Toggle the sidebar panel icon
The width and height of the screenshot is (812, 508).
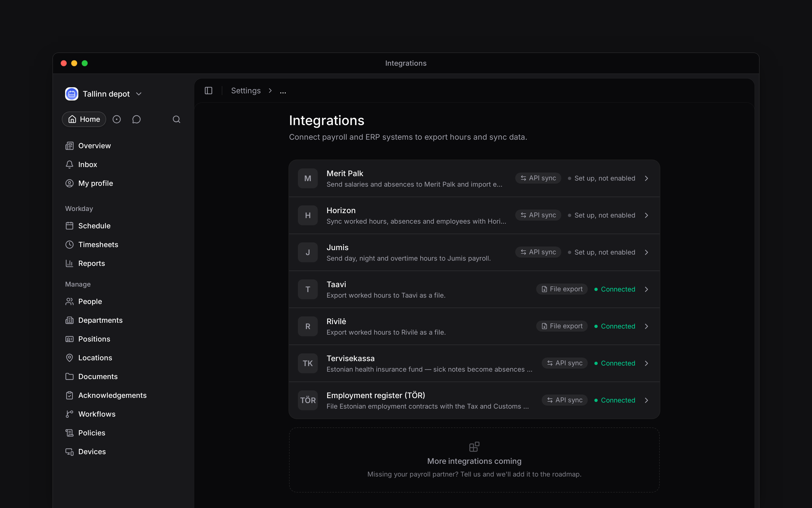(x=208, y=91)
